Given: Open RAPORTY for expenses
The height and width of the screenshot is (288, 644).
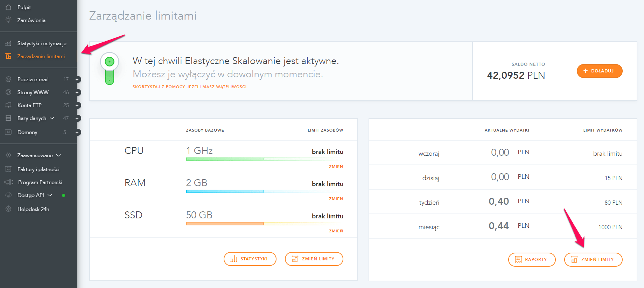Looking at the screenshot, I should click(x=532, y=260).
